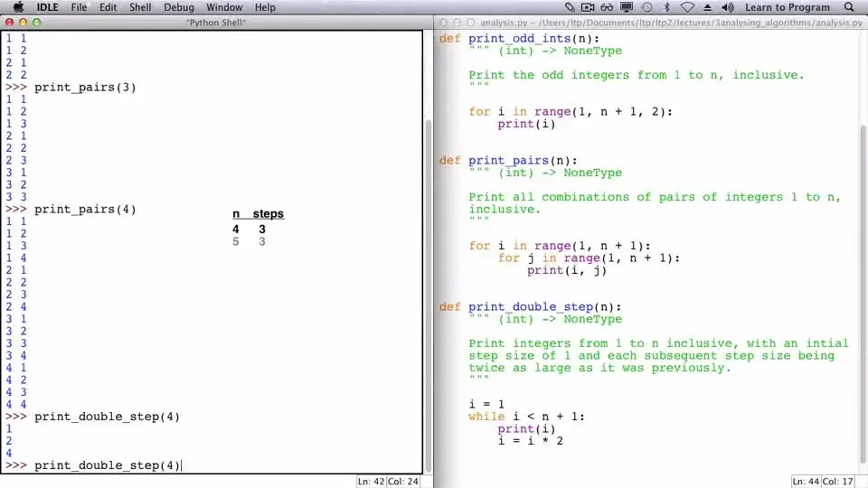Image resolution: width=868 pixels, height=488 pixels.
Task: Open the AirPlay display menu bar icon
Action: [x=627, y=7]
